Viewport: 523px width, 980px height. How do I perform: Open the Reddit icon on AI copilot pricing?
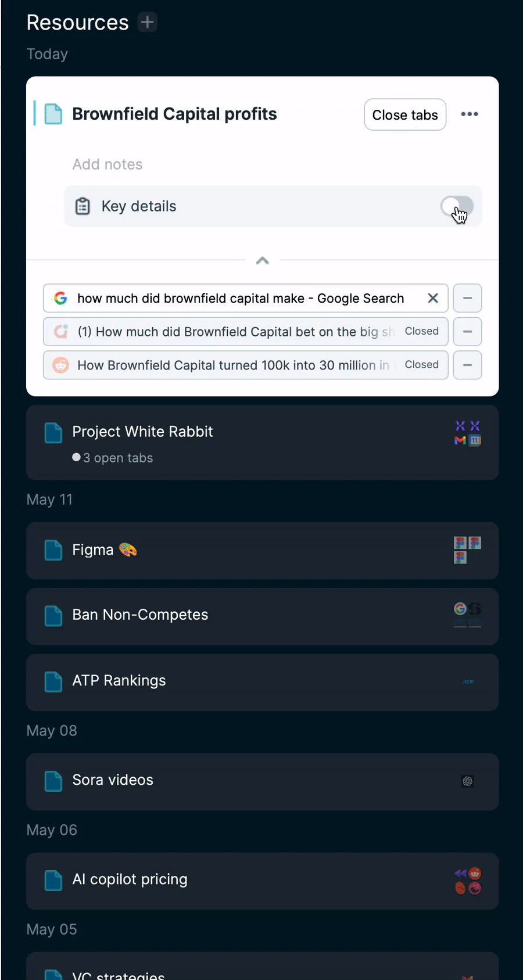(475, 873)
